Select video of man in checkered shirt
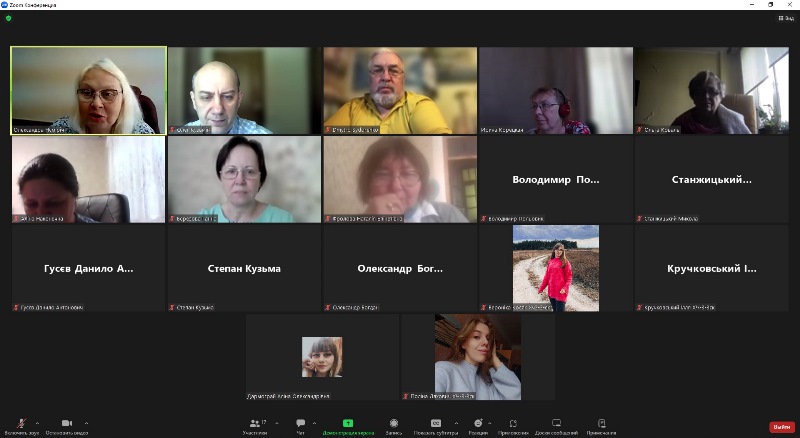The height and width of the screenshot is (438, 800). (x=244, y=90)
